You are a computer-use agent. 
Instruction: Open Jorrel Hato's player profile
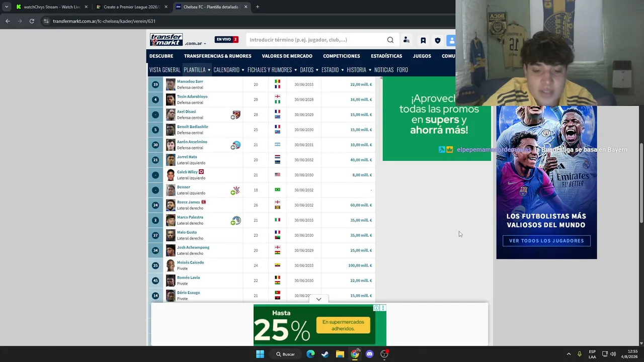pyautogui.click(x=187, y=157)
